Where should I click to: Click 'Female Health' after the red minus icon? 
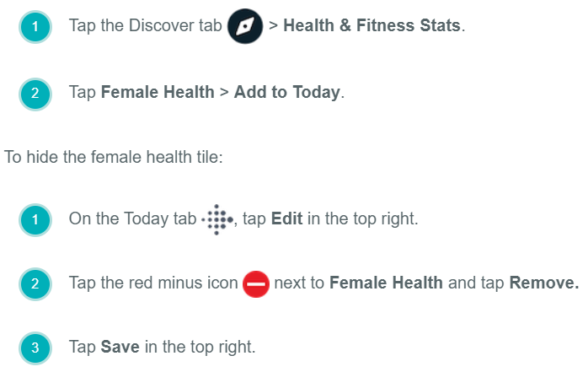pos(386,283)
